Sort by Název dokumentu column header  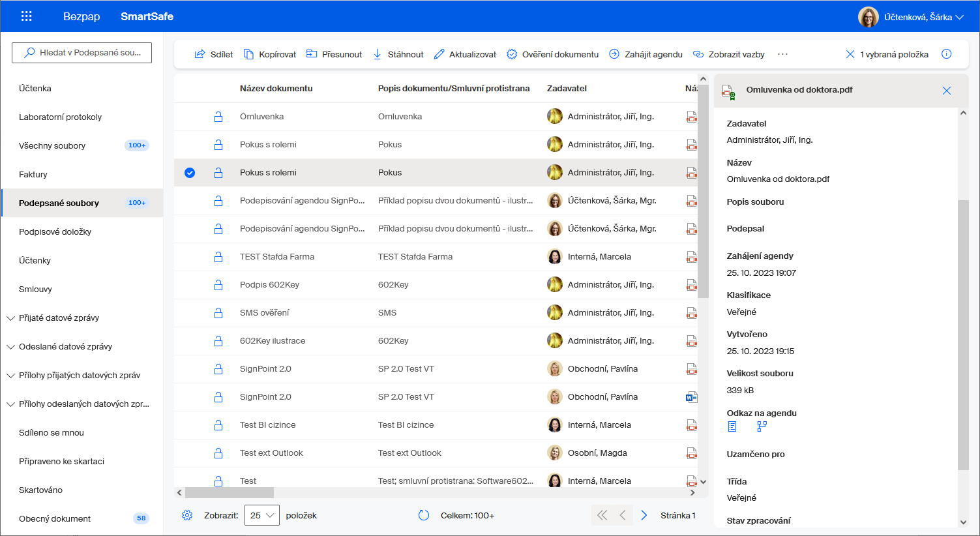[x=276, y=88]
